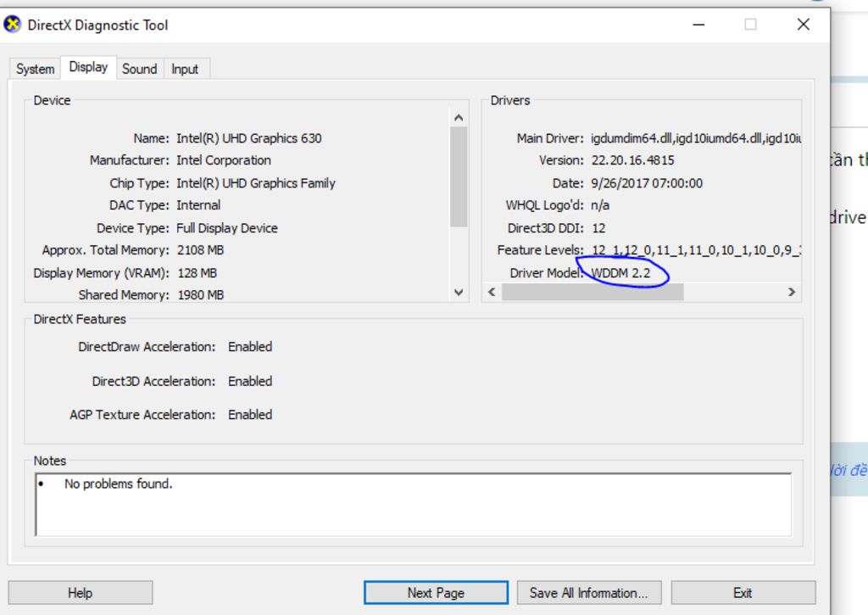868x615 pixels.
Task: Minimize the DirectX Diagnostic Tool window
Action: (x=698, y=25)
